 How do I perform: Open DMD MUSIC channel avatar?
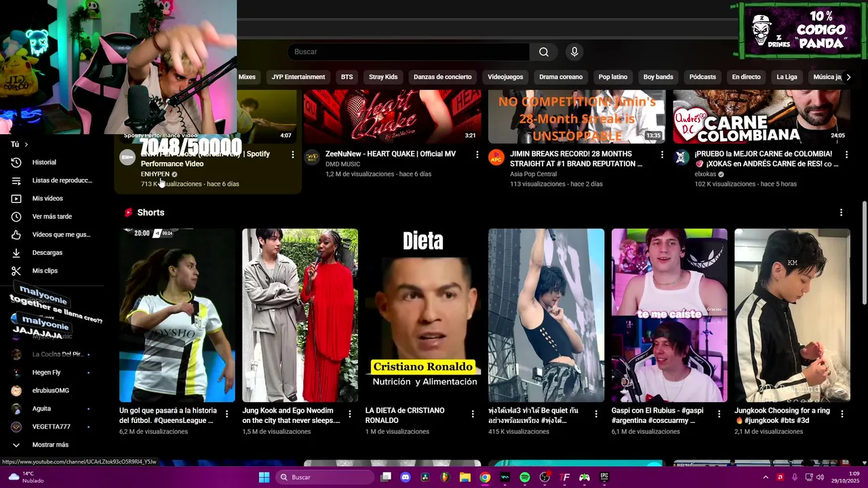312,157
